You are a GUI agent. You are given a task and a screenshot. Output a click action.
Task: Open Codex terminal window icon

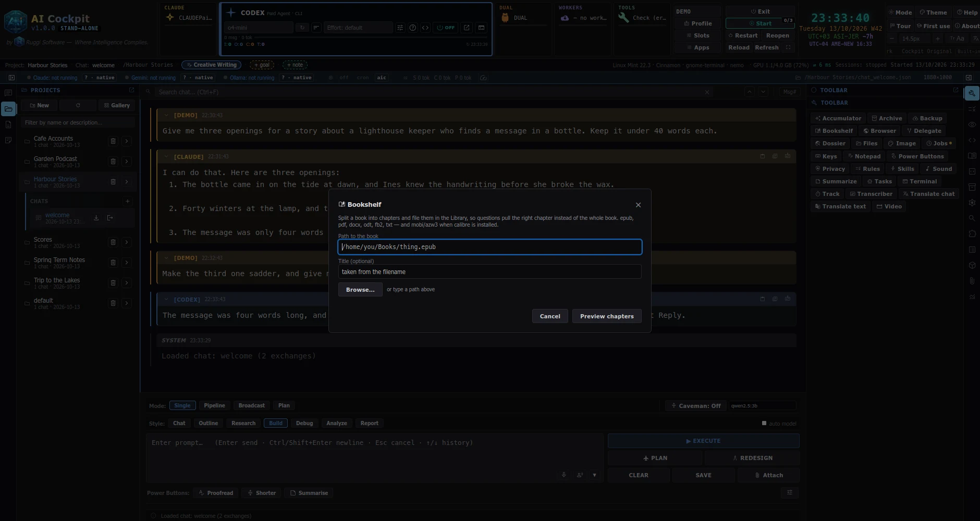[481, 28]
